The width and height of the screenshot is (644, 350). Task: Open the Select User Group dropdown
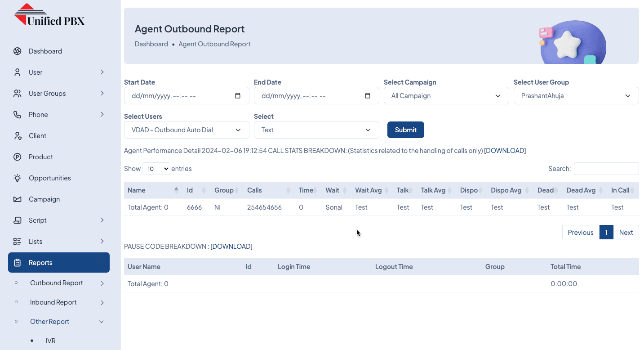point(576,96)
